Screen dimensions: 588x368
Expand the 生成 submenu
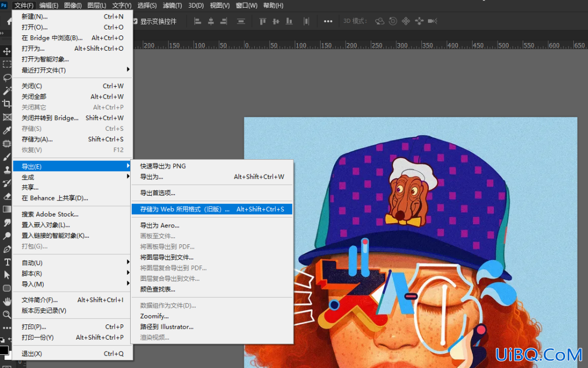[x=73, y=177]
